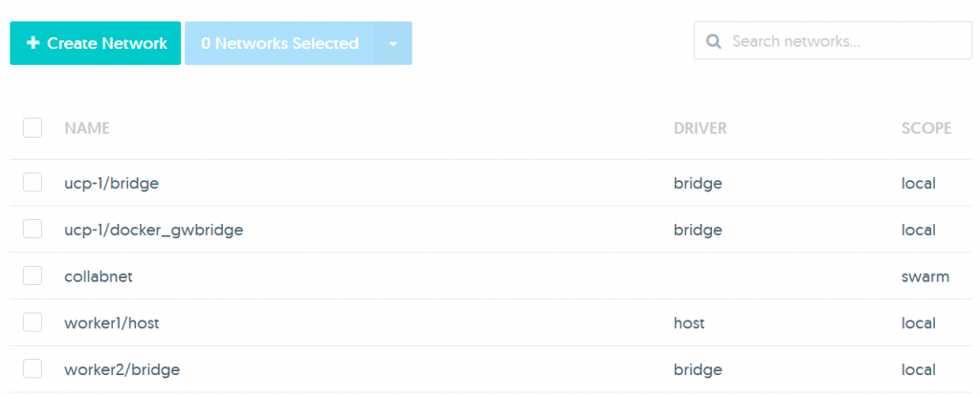
Task: Focus the Search networks field
Action: click(833, 40)
